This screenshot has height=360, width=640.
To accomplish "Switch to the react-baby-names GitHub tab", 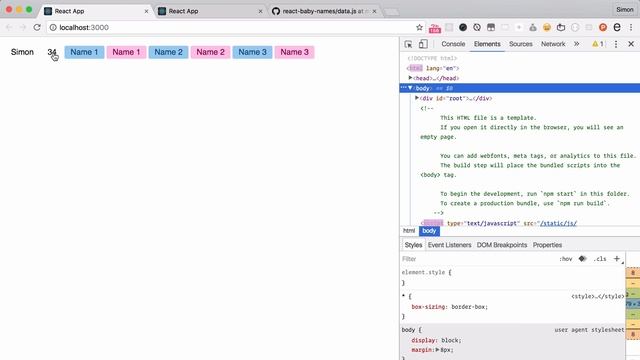I will click(x=324, y=11).
